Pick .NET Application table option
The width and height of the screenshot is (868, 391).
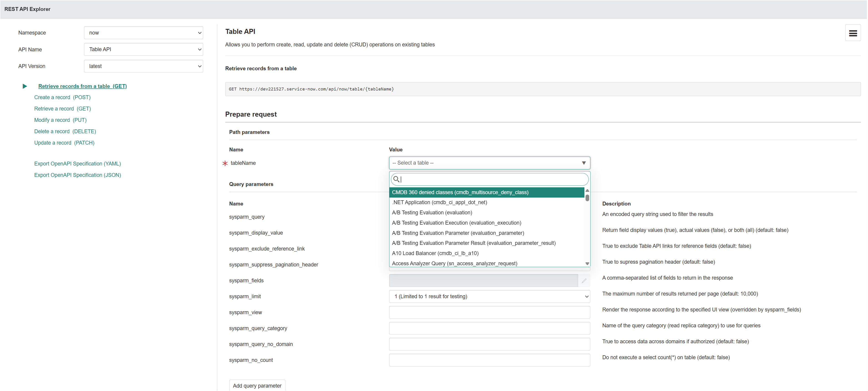click(x=439, y=202)
